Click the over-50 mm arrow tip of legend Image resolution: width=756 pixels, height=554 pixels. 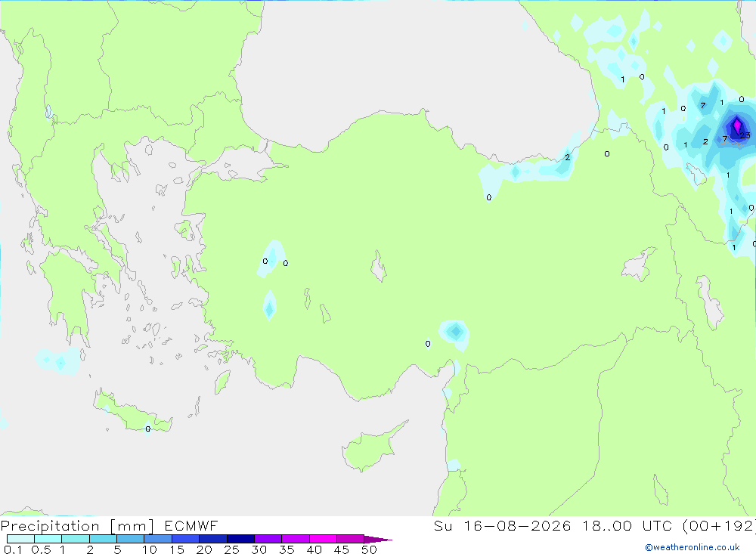point(377,539)
